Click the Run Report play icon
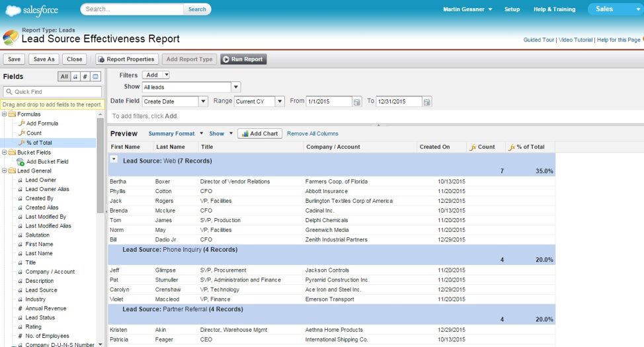Image resolution: width=644 pixels, height=347 pixels. tap(226, 59)
